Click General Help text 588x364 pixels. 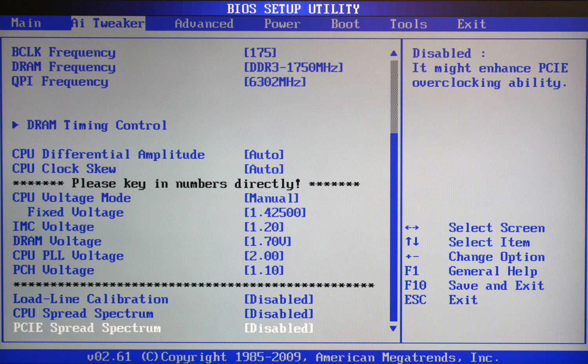pyautogui.click(x=493, y=272)
